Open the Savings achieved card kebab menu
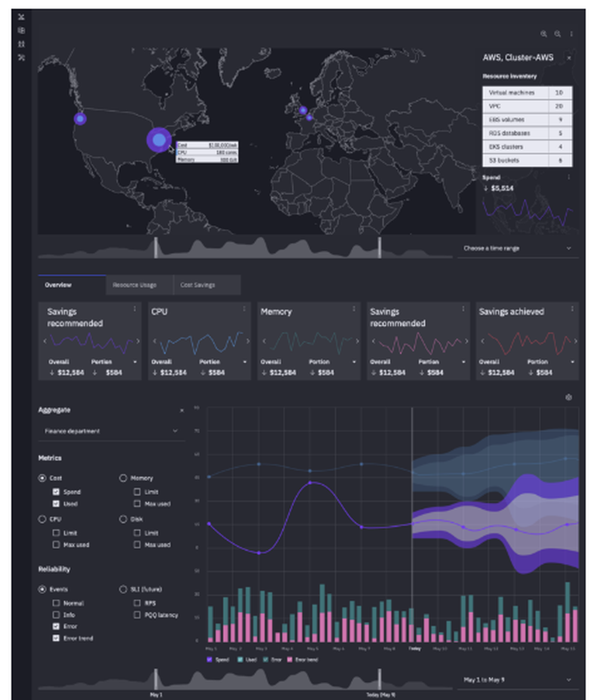The image size is (597, 700). tap(572, 308)
